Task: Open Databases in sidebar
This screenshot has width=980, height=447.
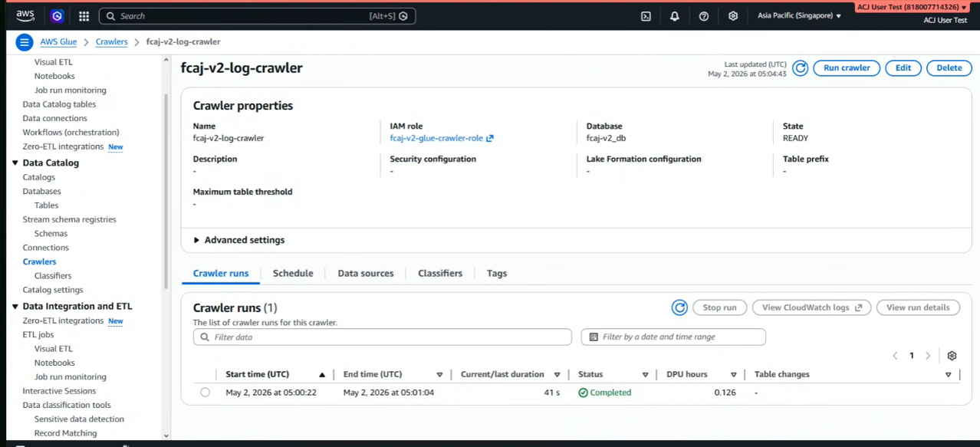Action: 41,192
